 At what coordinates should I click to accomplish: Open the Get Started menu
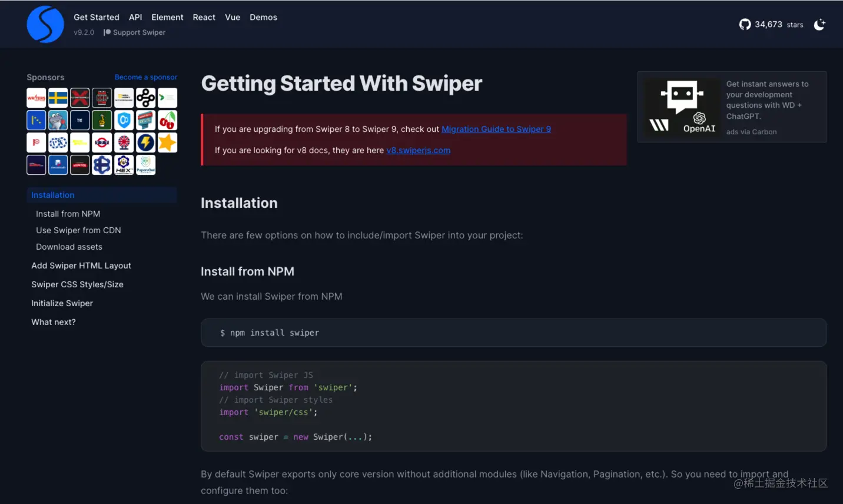point(97,17)
